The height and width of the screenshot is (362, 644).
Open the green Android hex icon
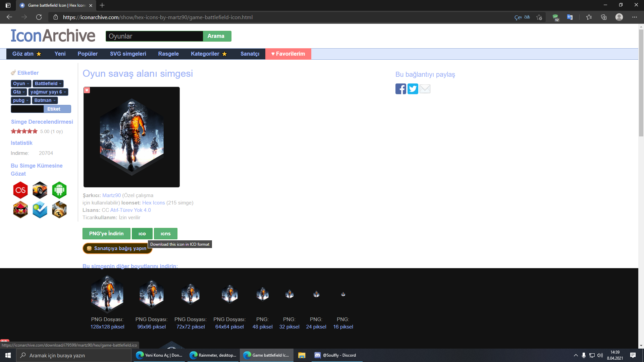tap(59, 190)
